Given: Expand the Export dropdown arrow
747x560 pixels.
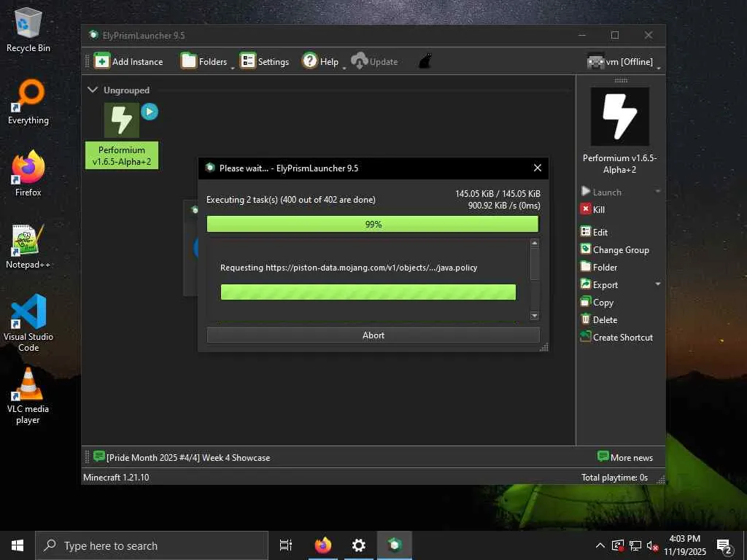Looking at the screenshot, I should pos(658,284).
